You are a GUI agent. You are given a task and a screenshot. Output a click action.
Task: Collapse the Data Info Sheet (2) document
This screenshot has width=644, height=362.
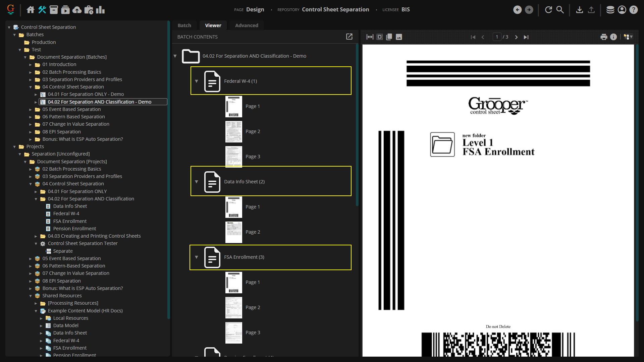[x=197, y=182]
